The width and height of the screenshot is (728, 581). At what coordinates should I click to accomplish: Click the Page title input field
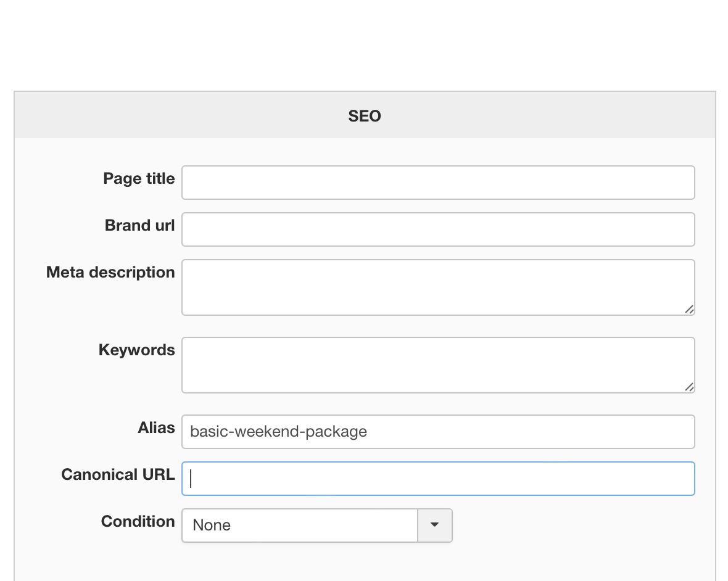tap(438, 183)
